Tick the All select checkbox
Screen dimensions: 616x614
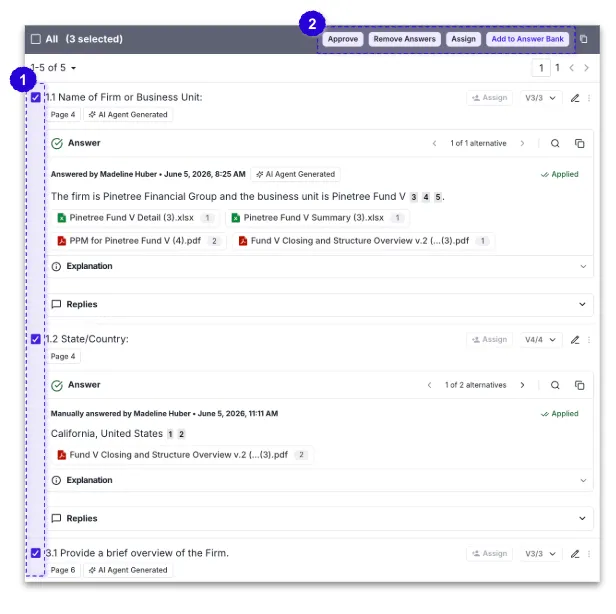pos(36,39)
